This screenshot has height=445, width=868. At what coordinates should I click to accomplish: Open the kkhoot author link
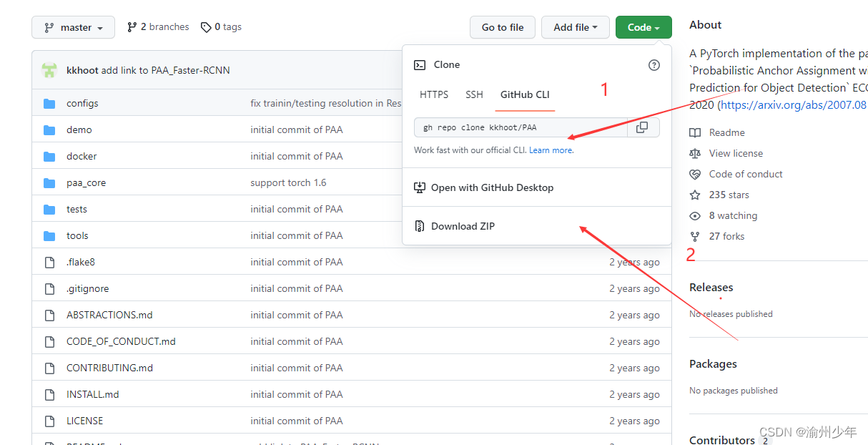click(82, 70)
